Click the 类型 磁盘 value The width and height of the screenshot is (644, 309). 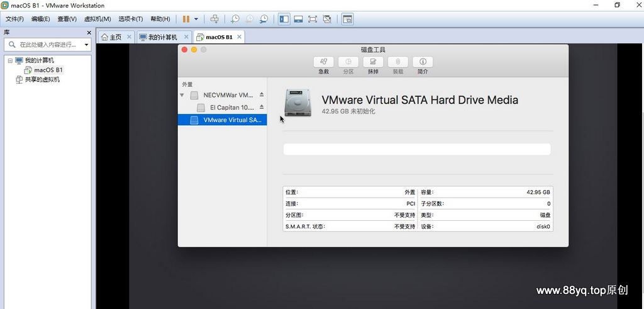tap(545, 215)
